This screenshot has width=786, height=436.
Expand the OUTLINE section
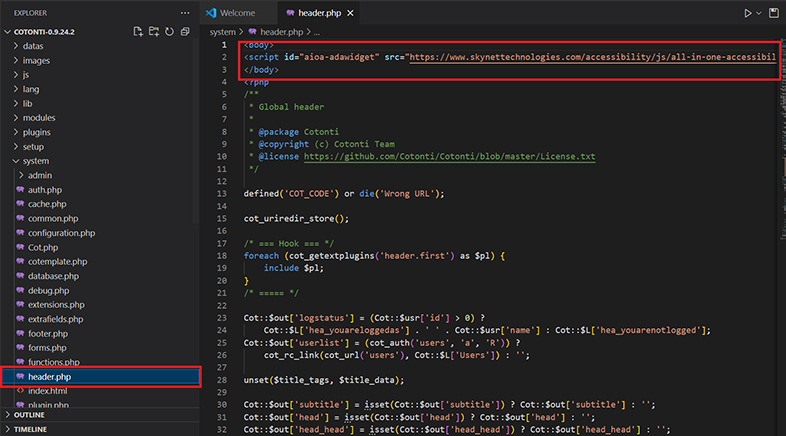[x=30, y=414]
